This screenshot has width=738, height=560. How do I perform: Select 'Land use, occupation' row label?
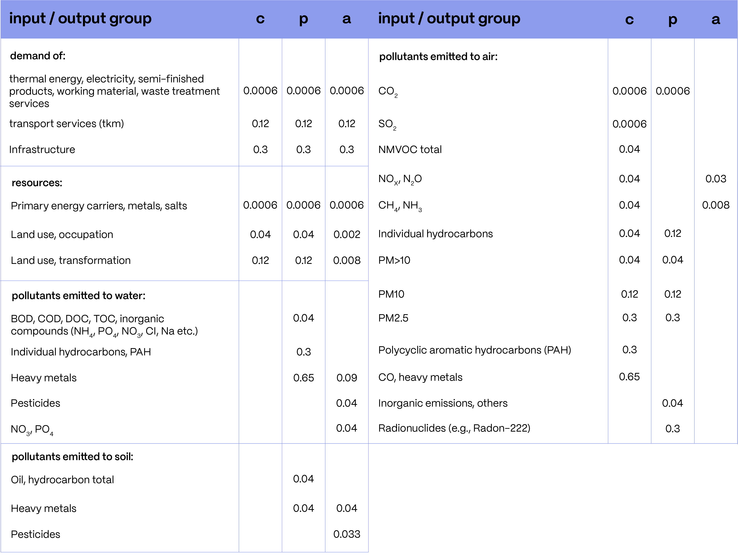62,234
